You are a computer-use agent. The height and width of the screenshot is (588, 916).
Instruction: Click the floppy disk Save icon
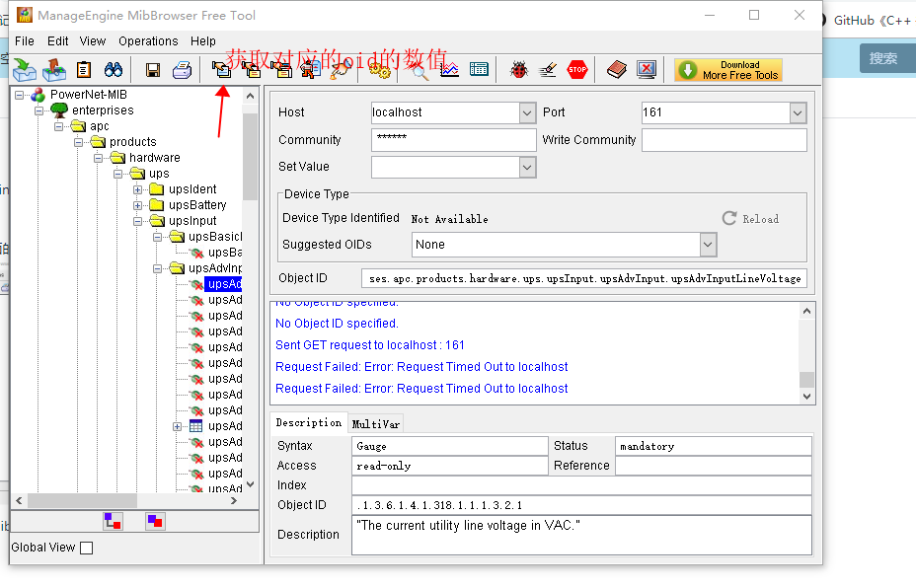pos(153,71)
